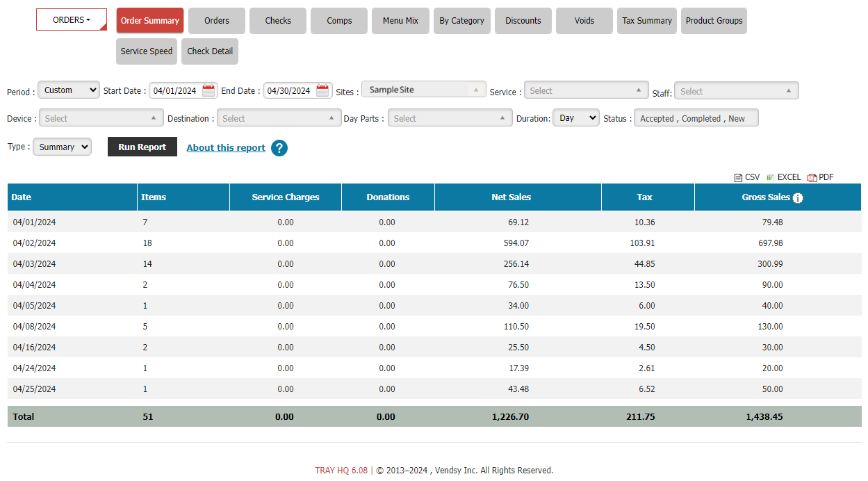Click Net Sales value 594.07
Viewport: 868px width, 481px height.
pyautogui.click(x=516, y=243)
